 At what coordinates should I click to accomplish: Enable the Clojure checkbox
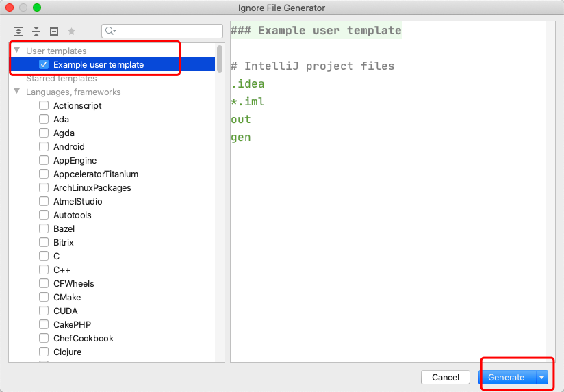point(44,352)
